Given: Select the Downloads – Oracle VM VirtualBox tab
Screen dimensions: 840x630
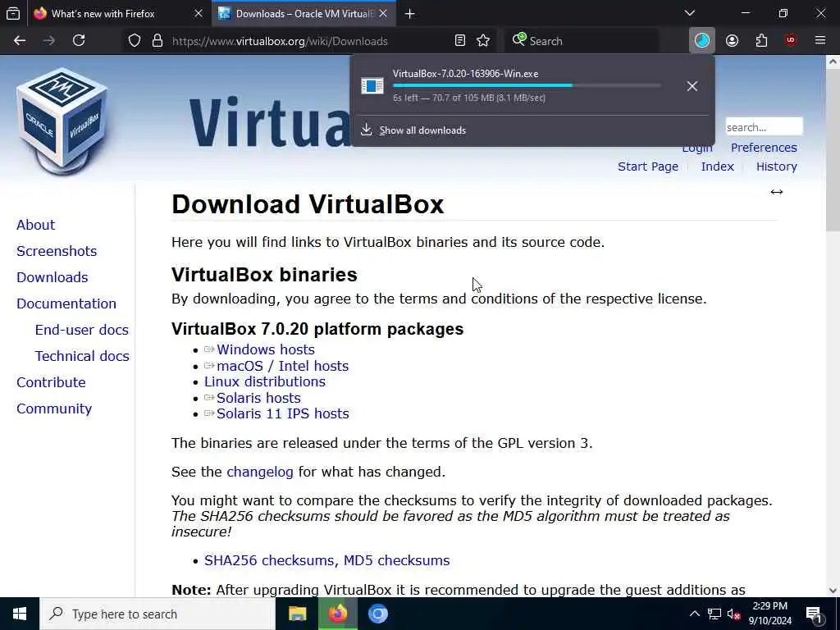Looking at the screenshot, I should 305,14.
